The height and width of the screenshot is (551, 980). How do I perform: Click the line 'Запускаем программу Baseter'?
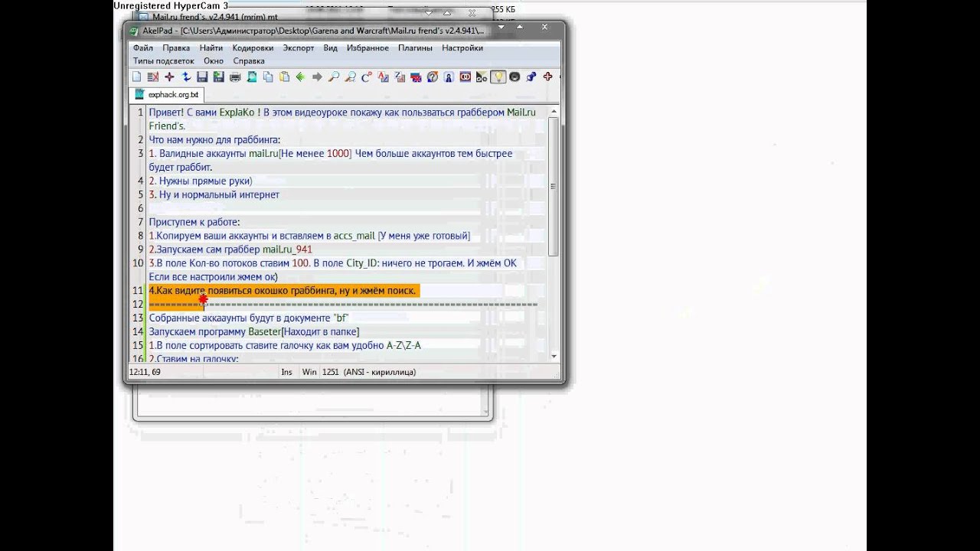point(253,331)
